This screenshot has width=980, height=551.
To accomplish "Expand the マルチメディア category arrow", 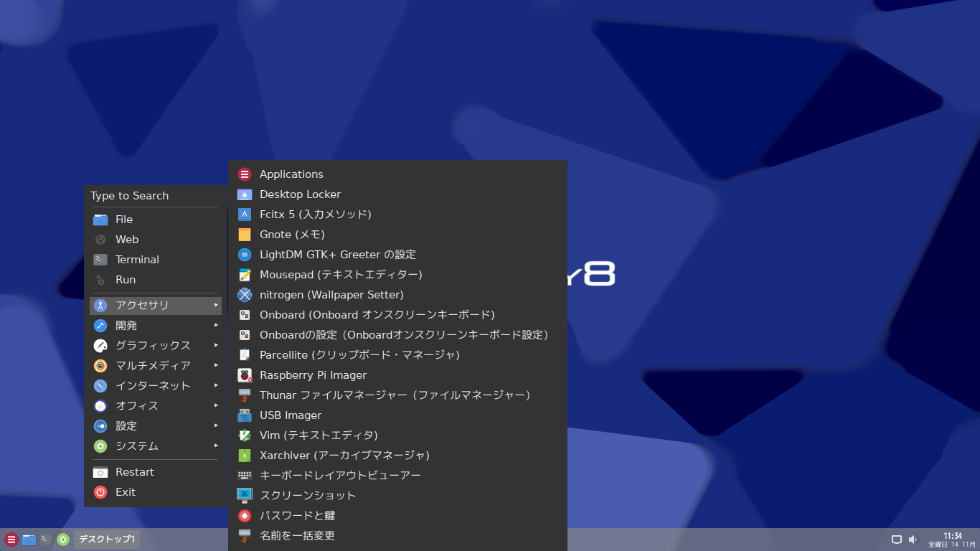I will tap(216, 365).
